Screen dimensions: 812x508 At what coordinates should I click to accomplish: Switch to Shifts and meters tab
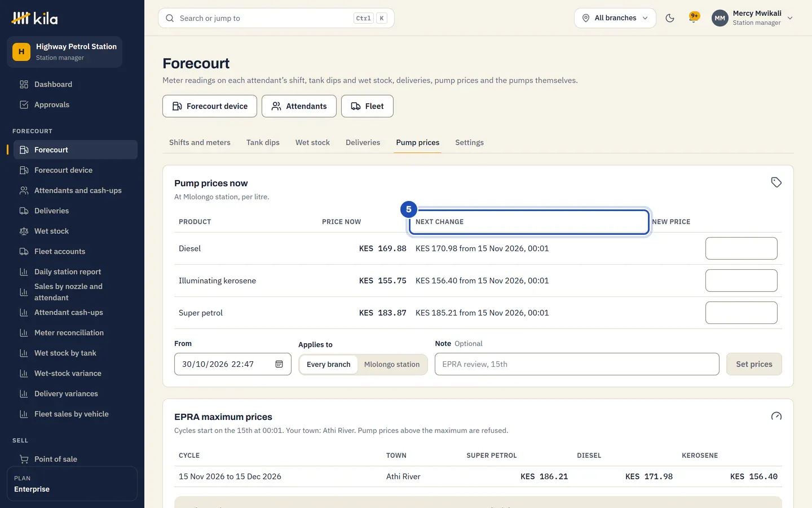(x=200, y=142)
